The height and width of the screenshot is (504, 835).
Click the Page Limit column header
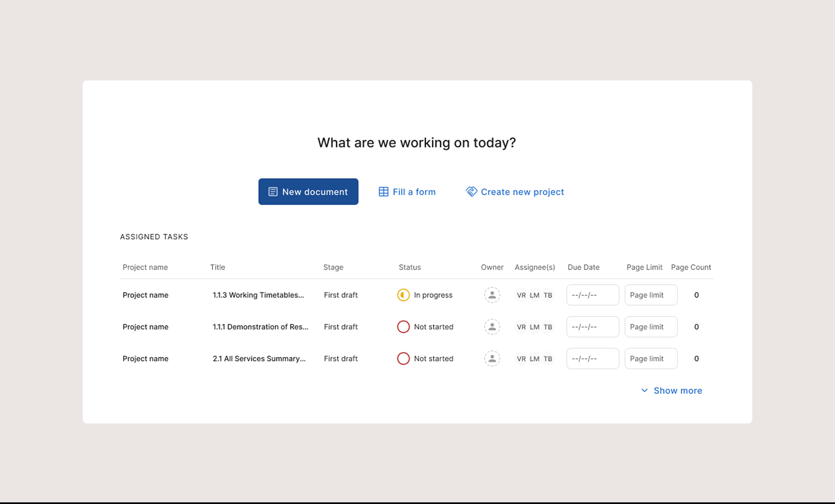tap(644, 267)
